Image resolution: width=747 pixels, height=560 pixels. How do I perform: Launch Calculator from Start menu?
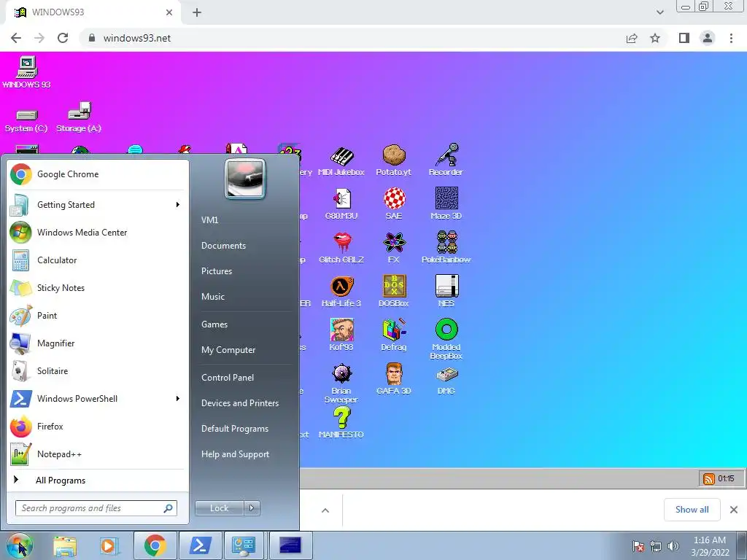tap(97, 260)
